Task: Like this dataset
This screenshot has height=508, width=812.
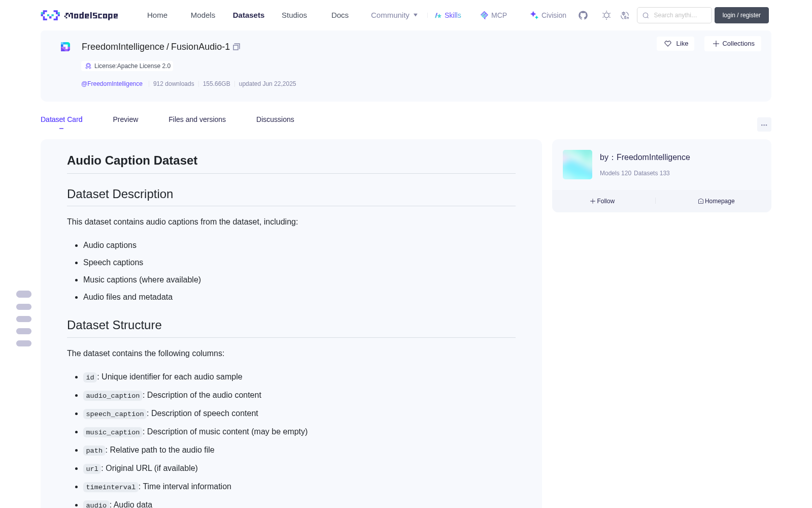Action: (675, 44)
